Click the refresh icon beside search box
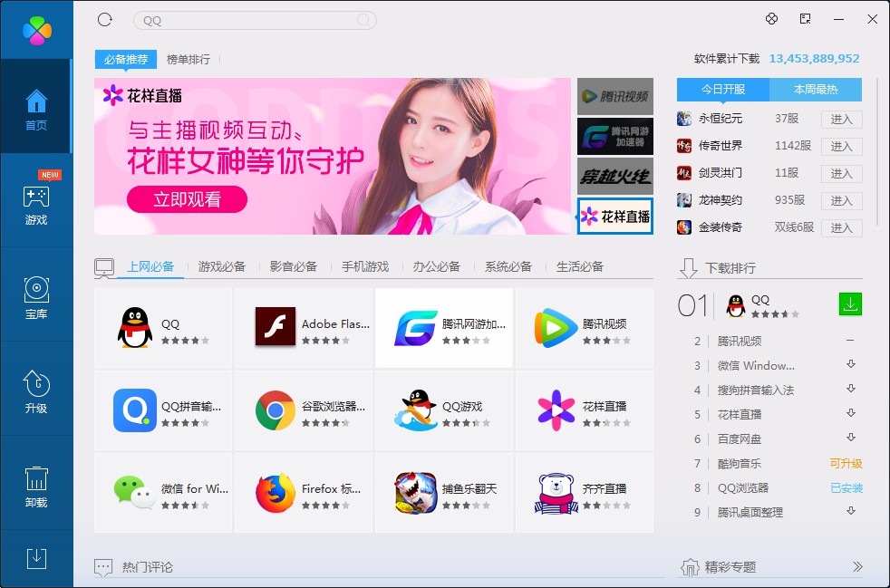 click(x=105, y=20)
